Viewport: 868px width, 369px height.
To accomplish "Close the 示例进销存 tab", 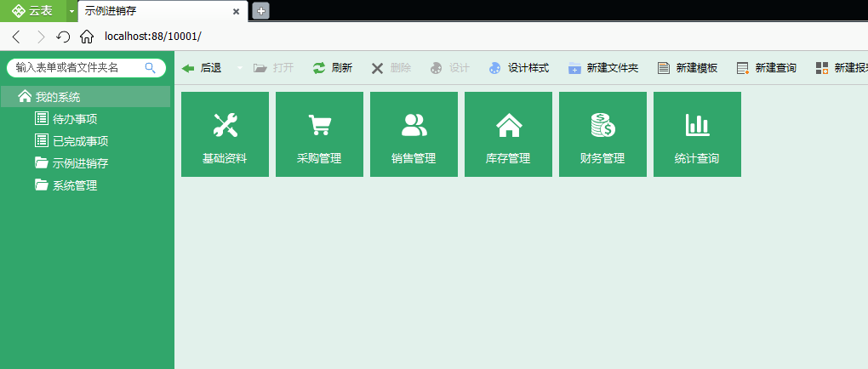I will [x=237, y=12].
